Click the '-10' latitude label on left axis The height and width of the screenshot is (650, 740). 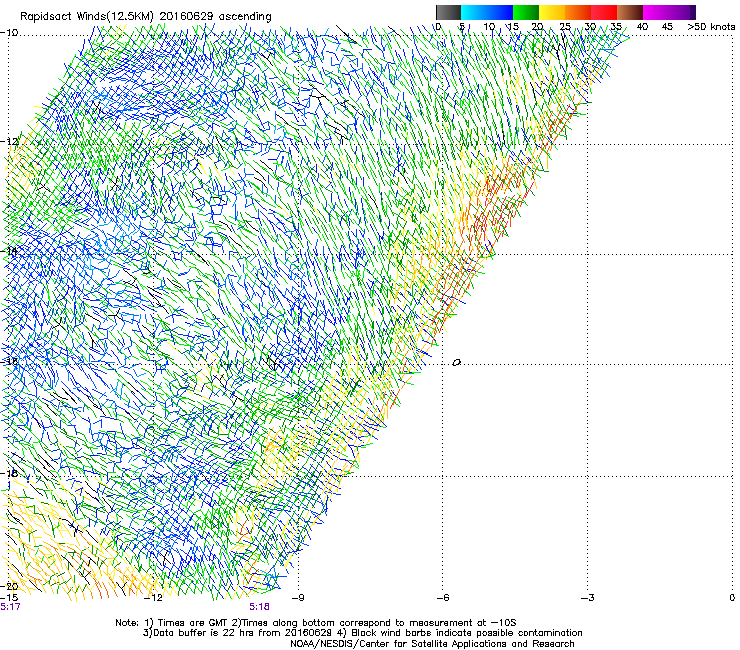tap(9, 32)
